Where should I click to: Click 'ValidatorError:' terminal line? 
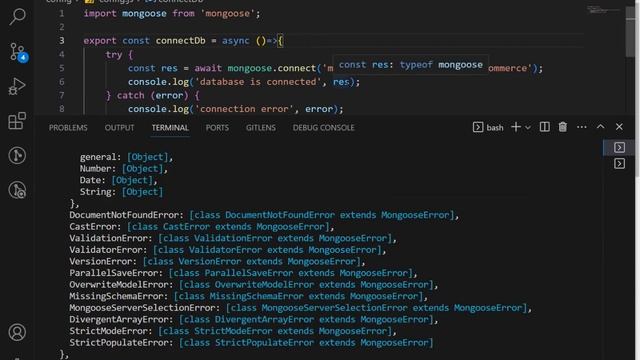click(227, 250)
